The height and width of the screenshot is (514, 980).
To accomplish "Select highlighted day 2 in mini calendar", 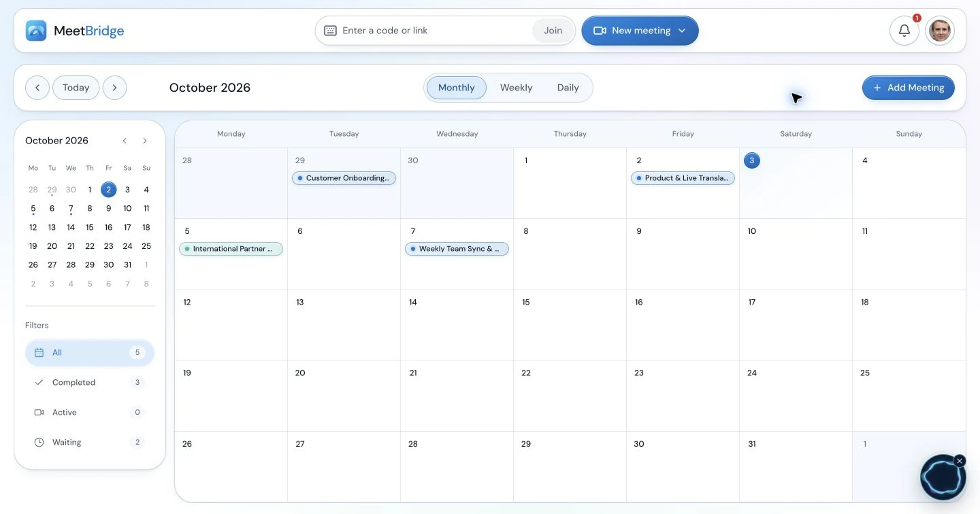I will click(108, 190).
